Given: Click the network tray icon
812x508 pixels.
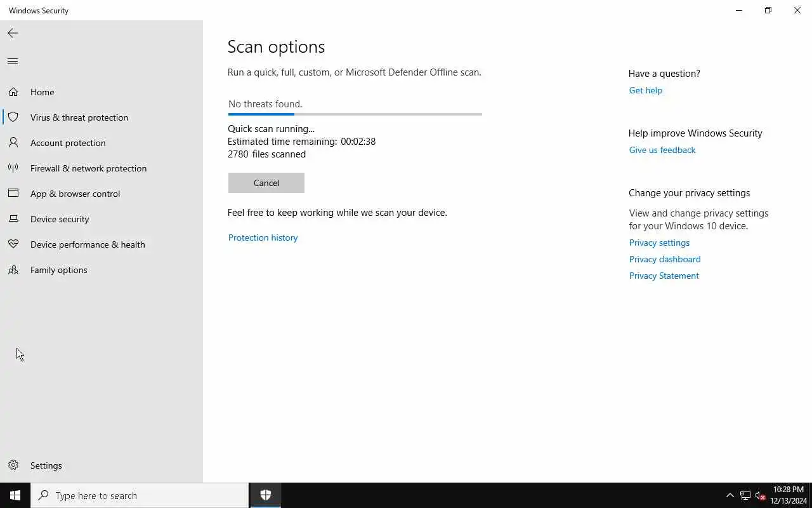Looking at the screenshot, I should 745,495.
